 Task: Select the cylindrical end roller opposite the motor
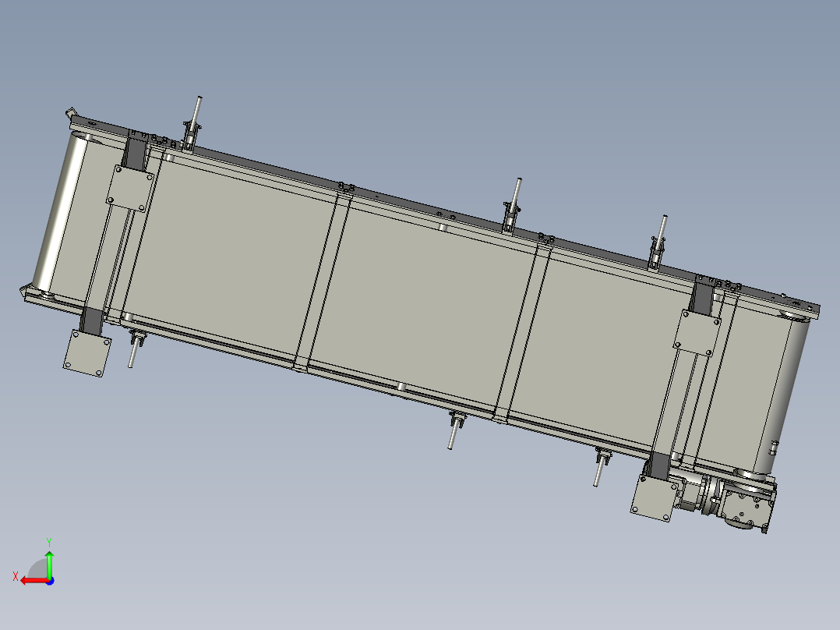(59, 212)
